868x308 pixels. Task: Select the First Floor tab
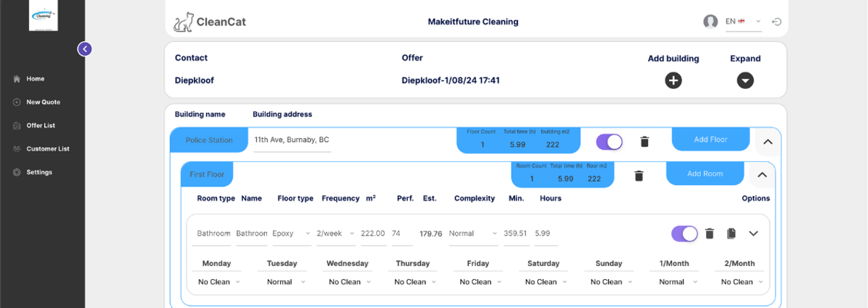pos(207,174)
